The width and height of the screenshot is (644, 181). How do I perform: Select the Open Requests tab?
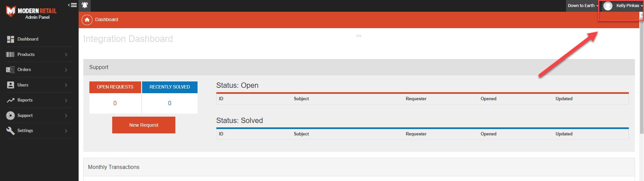pyautogui.click(x=115, y=87)
